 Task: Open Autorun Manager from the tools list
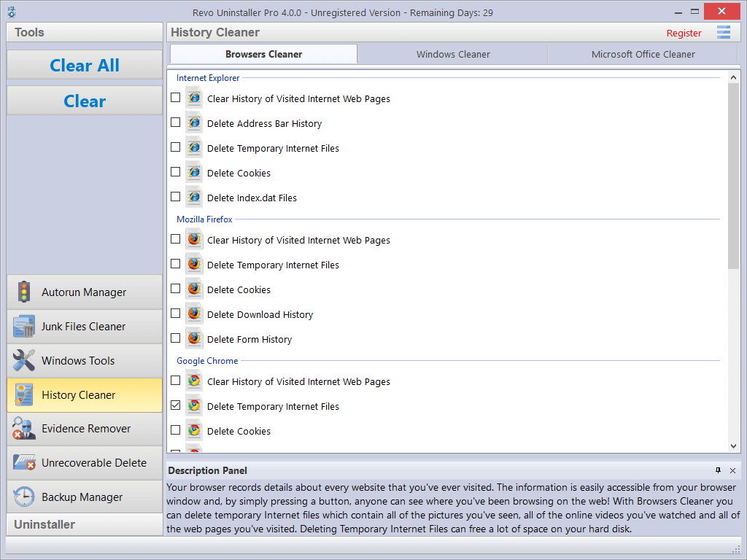[85, 292]
